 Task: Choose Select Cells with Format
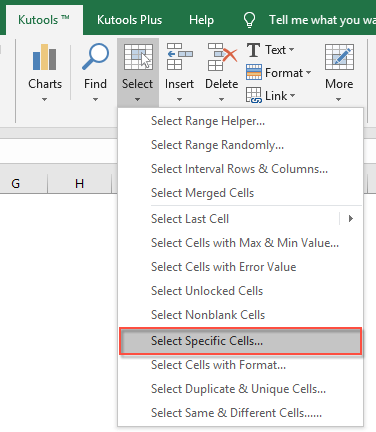coord(240,365)
